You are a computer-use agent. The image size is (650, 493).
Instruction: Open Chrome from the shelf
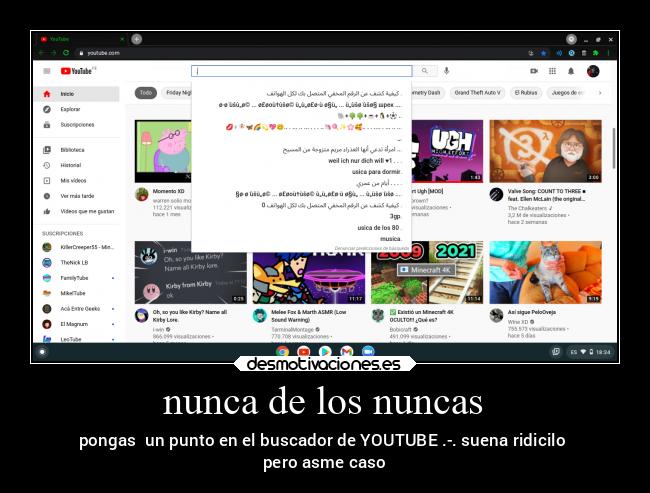[282, 352]
